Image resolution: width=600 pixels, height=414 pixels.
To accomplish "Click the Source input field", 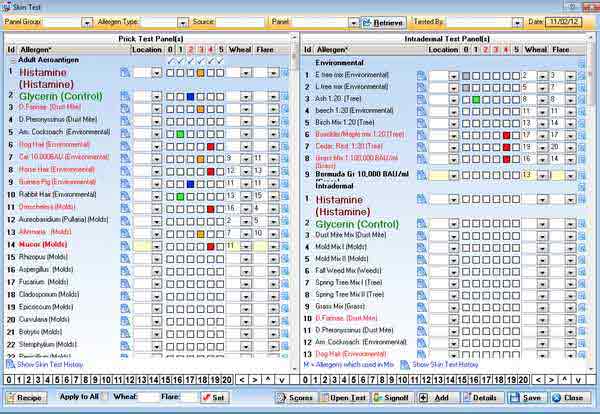I will click(x=239, y=23).
